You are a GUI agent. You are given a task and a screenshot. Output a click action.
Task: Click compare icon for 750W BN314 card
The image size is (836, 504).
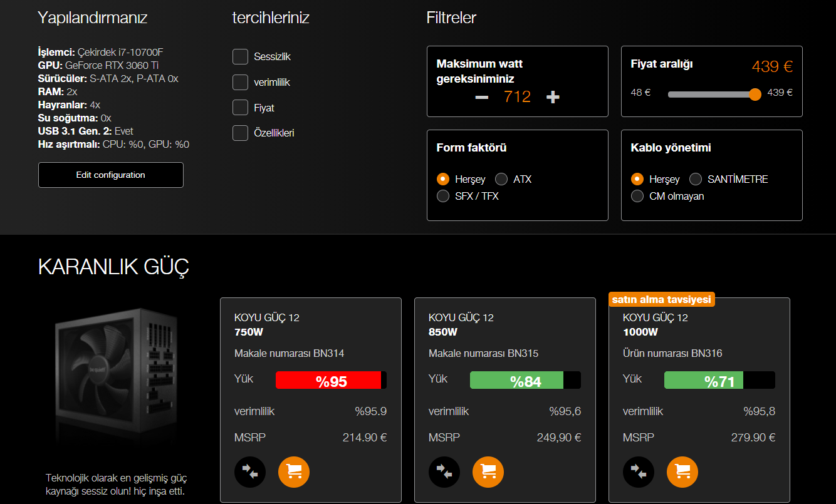[250, 471]
